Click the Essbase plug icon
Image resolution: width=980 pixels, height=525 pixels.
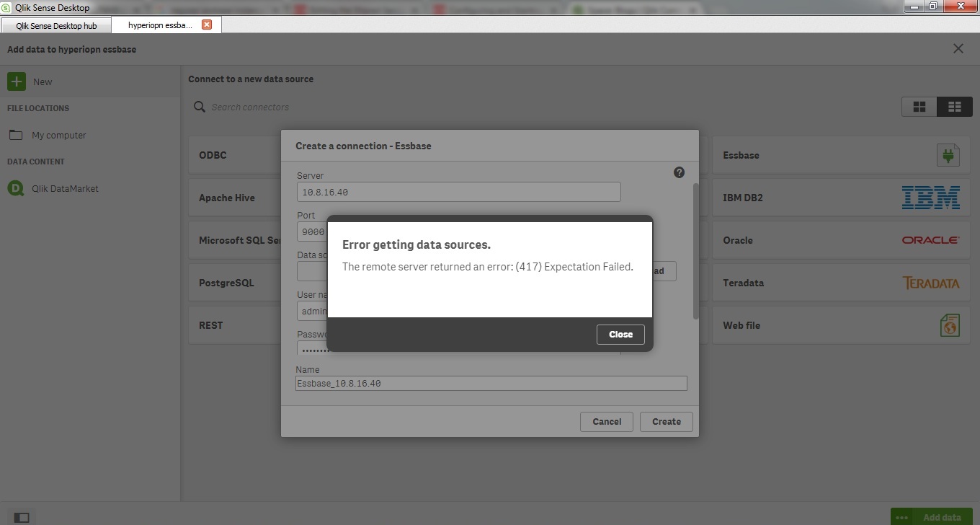(948, 155)
